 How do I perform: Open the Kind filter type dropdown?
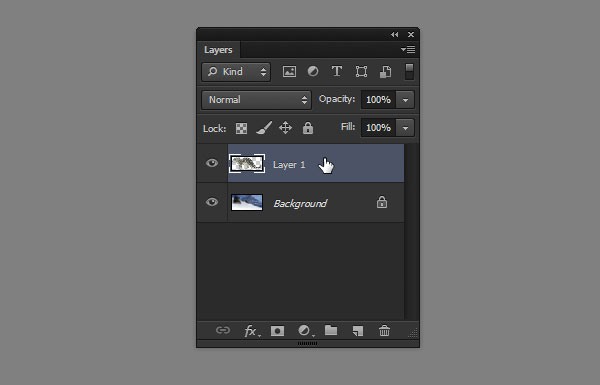point(236,72)
